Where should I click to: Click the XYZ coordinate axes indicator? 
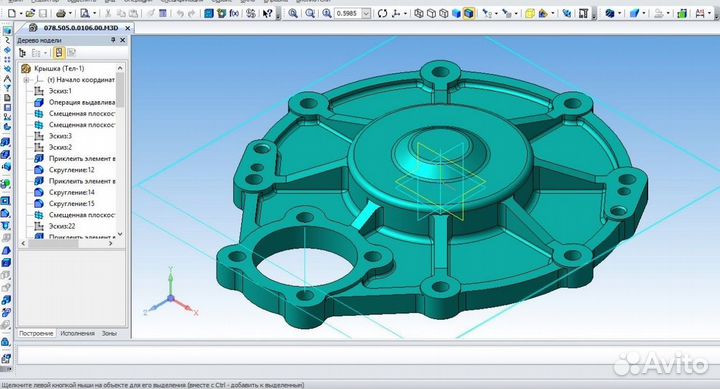(171, 292)
